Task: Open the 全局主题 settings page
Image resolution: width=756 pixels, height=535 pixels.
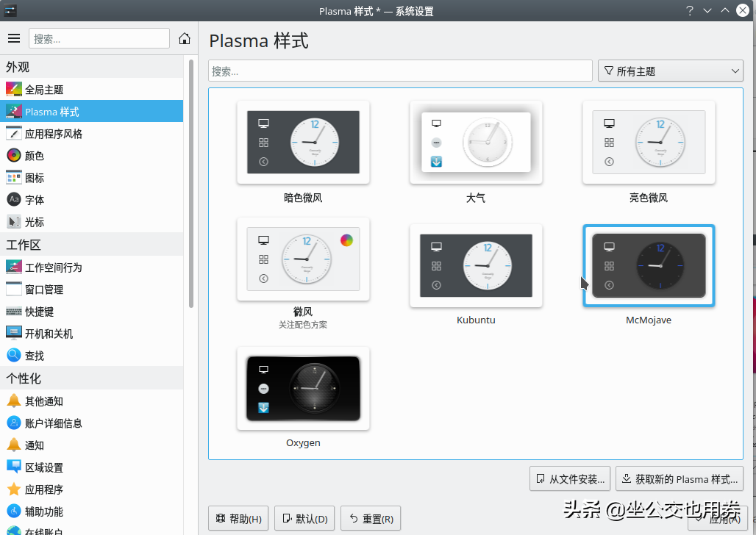Action: [92, 89]
